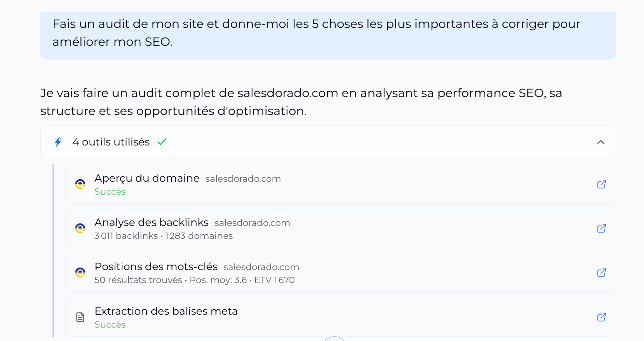Click the logo icon beside Analyse des backlinks
Image resolution: width=644 pixels, height=341 pixels.
pos(80,228)
